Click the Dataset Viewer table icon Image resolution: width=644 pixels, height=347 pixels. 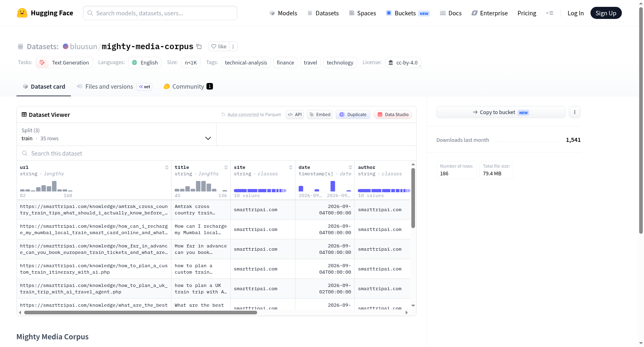tap(24, 114)
